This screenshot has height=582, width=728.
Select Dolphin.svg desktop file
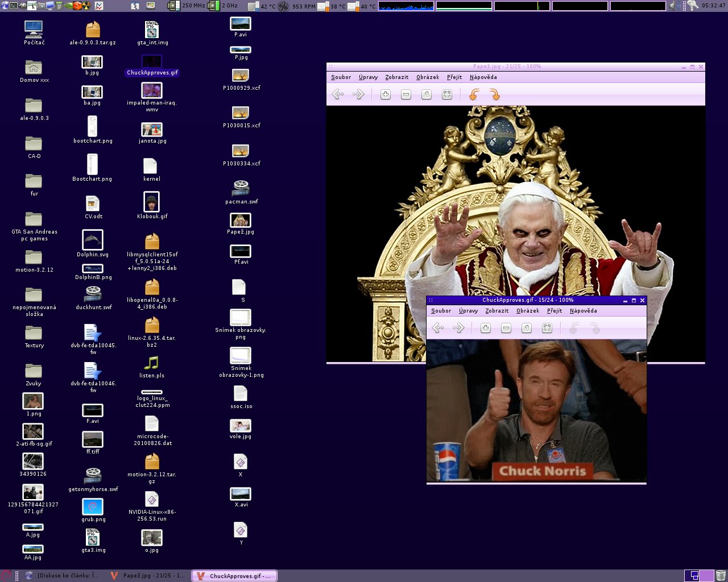(x=93, y=243)
